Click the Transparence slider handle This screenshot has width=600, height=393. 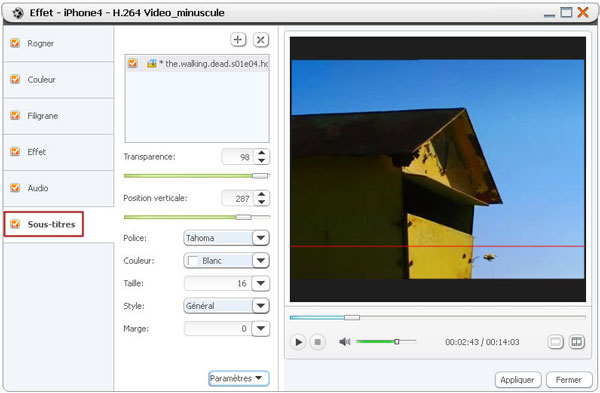(260, 176)
